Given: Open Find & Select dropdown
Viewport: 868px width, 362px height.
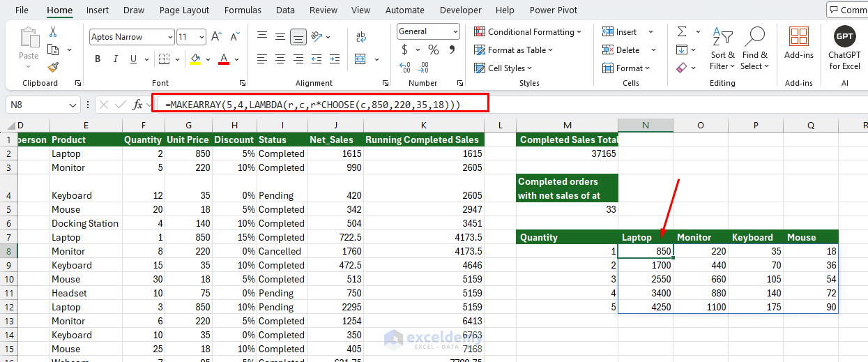Looking at the screenshot, I should click(755, 50).
